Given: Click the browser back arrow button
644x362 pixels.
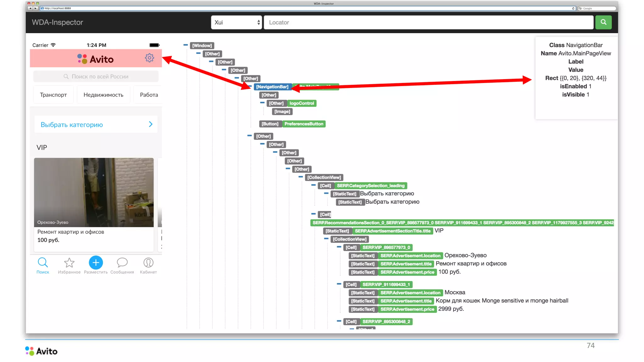Looking at the screenshot, I should 30,8.
